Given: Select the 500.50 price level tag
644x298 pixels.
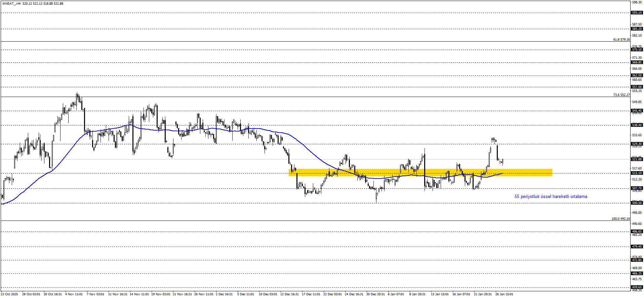Looking at the screenshot, I should click(x=637, y=203).
